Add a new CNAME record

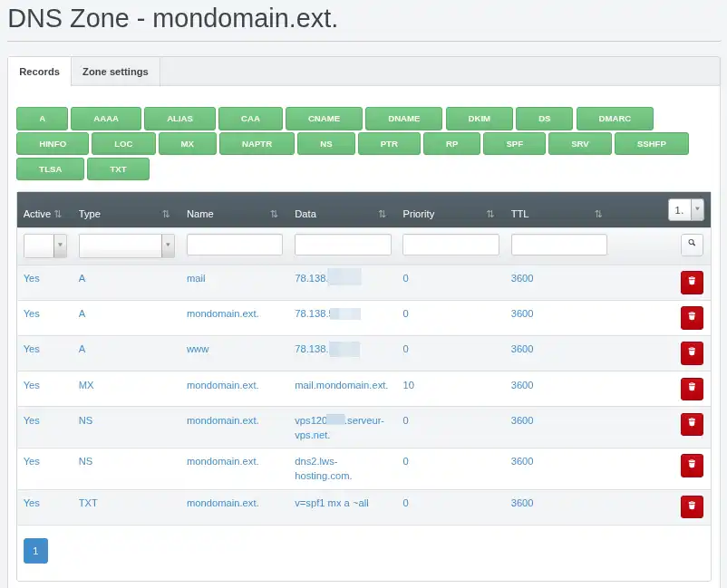(x=325, y=119)
